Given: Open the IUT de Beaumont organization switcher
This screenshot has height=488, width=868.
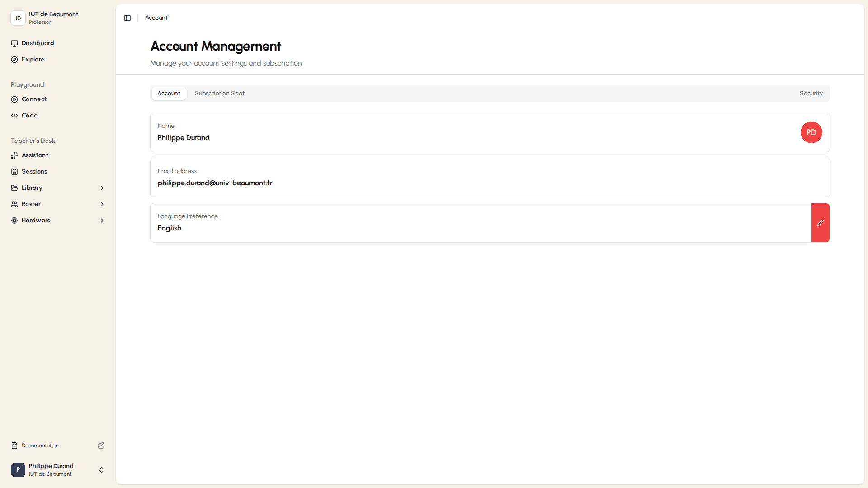Looking at the screenshot, I should (x=58, y=18).
